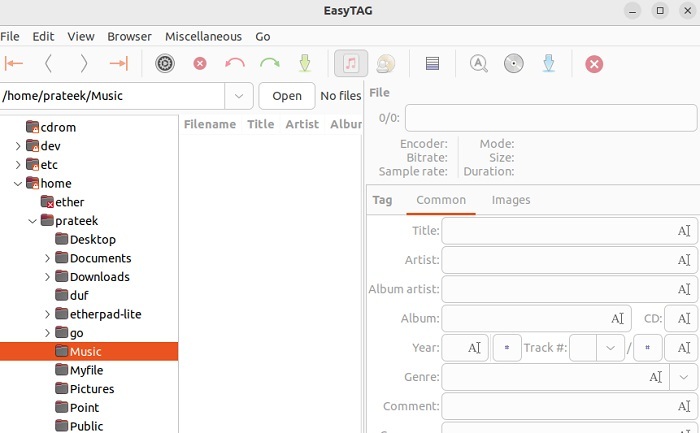
Task: Go to next file arrow icon
Action: click(x=83, y=63)
